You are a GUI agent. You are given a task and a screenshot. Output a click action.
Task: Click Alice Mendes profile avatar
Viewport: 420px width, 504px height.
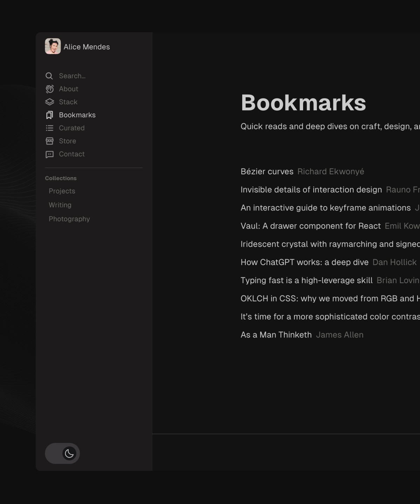tap(52, 47)
